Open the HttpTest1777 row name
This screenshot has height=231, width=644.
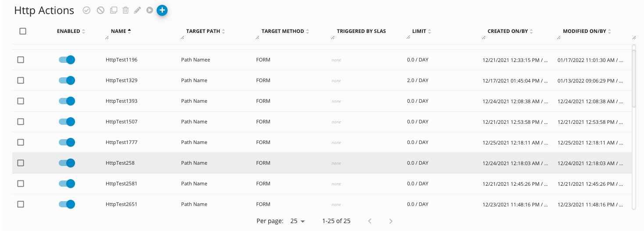(122, 142)
